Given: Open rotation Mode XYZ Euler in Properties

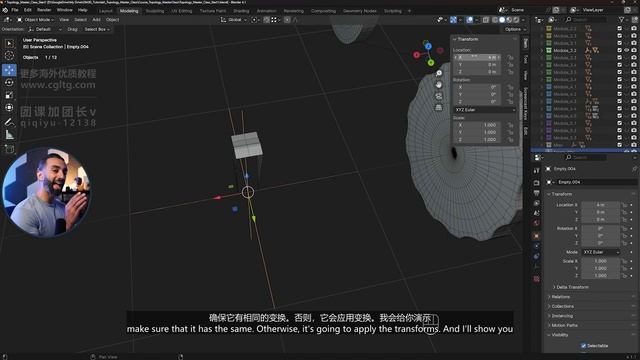Looking at the screenshot, I should pyautogui.click(x=600, y=252).
